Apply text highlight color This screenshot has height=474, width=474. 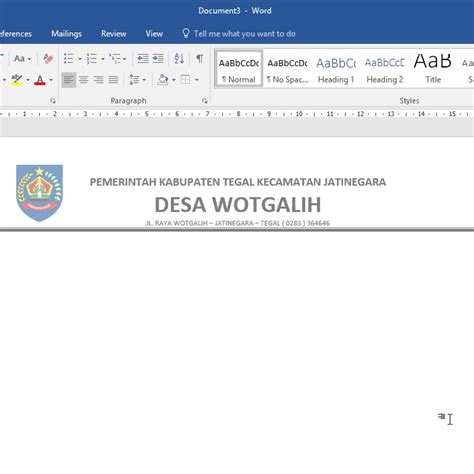16,80
